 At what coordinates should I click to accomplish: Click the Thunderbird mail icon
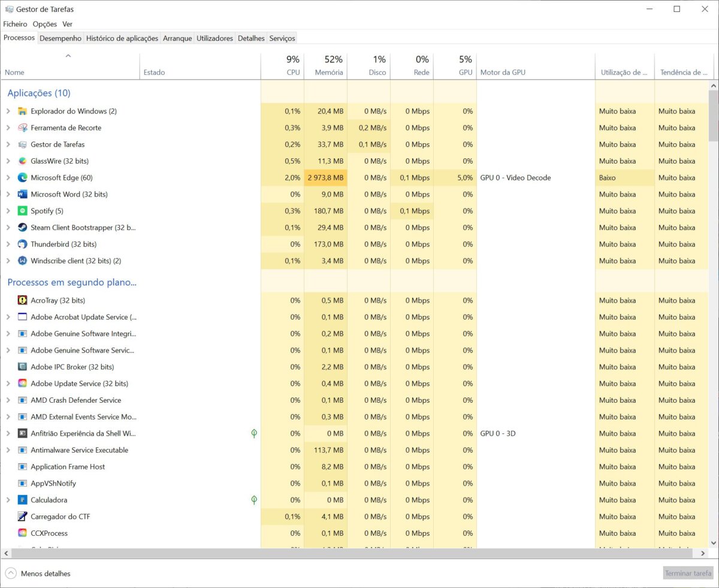22,244
